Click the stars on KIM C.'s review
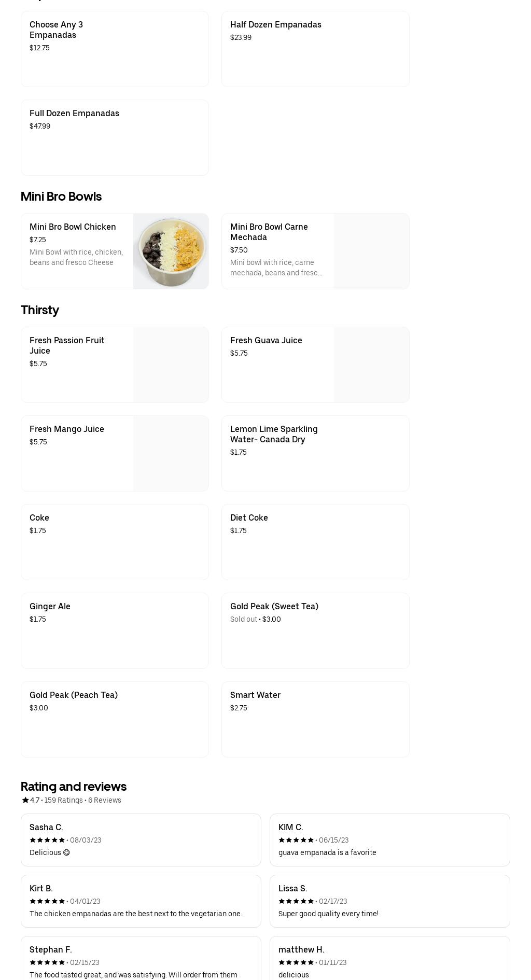 (x=296, y=840)
